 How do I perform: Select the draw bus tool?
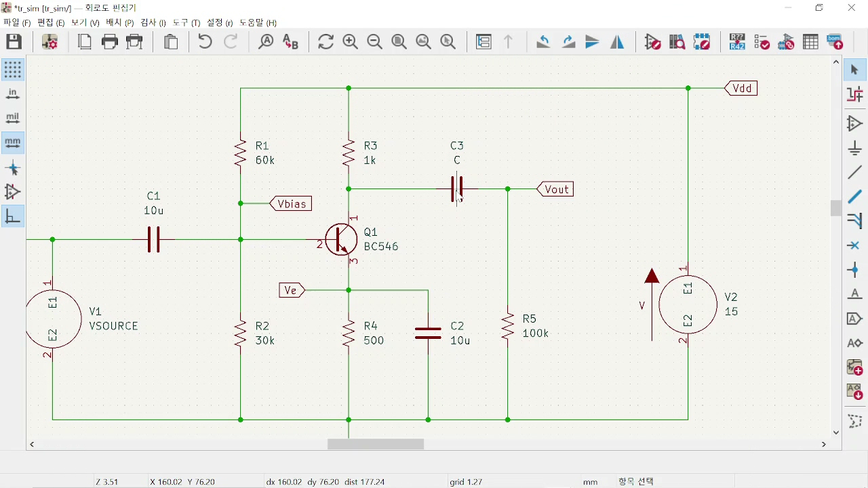coord(854,197)
